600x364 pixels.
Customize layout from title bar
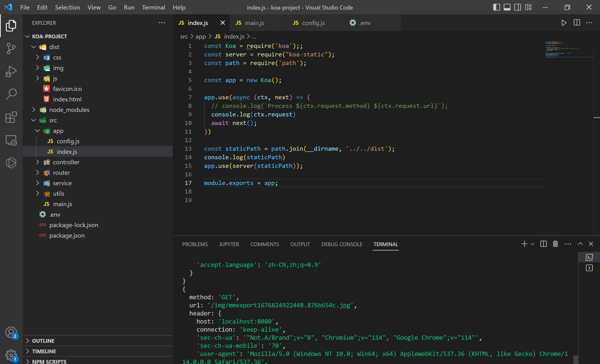pyautogui.click(x=528, y=7)
